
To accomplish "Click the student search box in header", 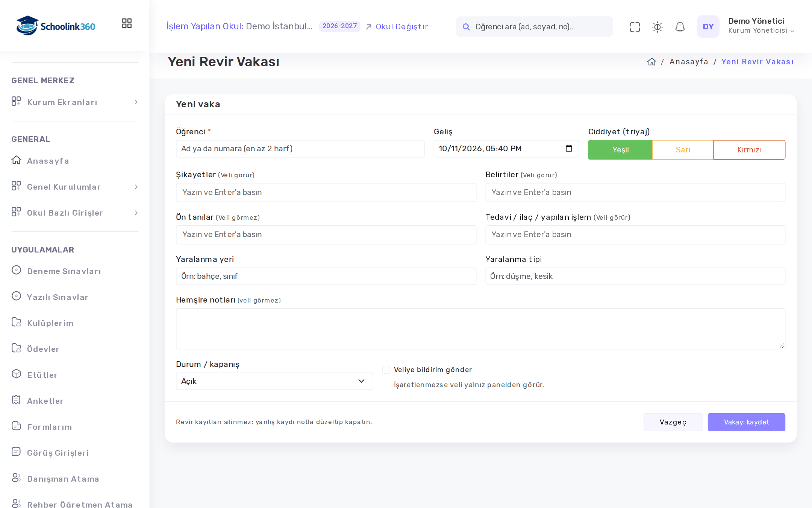I will (534, 27).
